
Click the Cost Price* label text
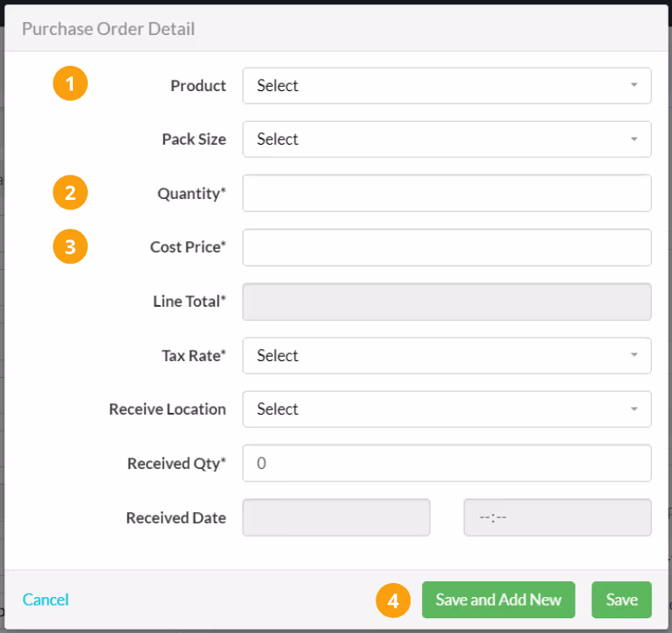(188, 247)
